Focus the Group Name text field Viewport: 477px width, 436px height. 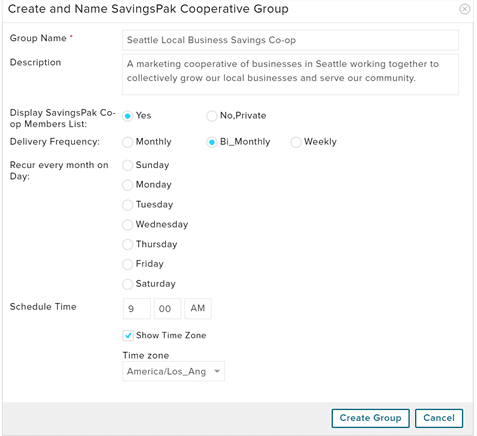[290, 40]
